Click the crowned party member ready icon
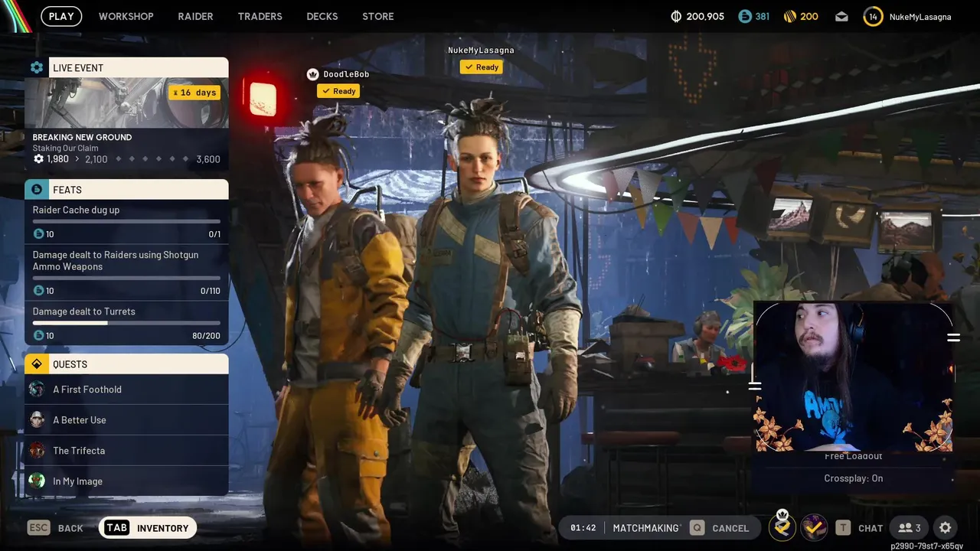The width and height of the screenshot is (980, 551). pyautogui.click(x=782, y=527)
